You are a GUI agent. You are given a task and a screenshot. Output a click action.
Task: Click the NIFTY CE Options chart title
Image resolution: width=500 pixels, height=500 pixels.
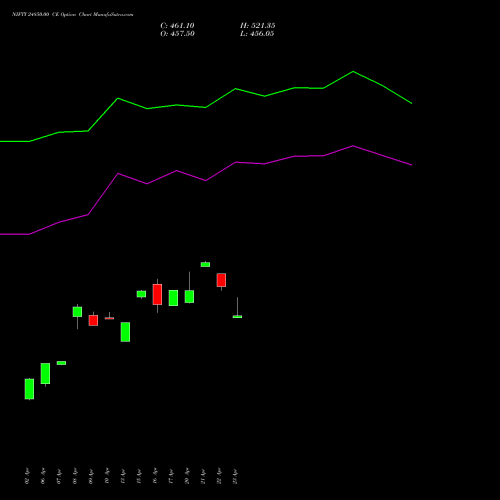pyautogui.click(x=73, y=15)
